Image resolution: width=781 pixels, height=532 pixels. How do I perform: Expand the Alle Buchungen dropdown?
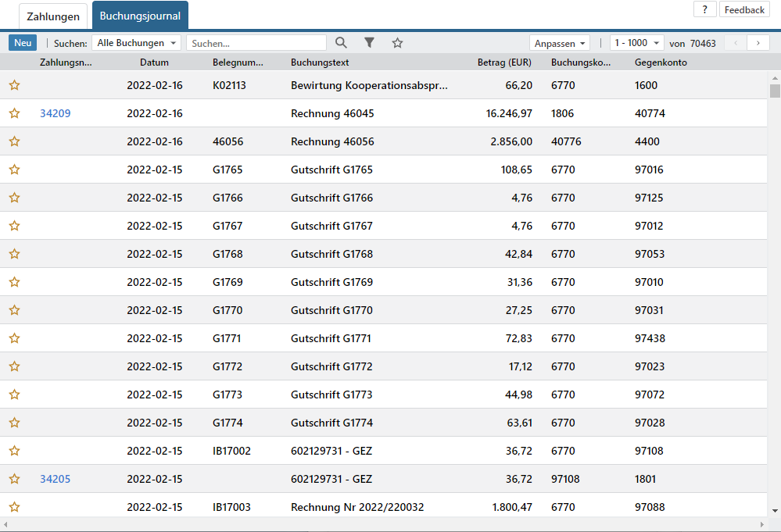tap(137, 43)
